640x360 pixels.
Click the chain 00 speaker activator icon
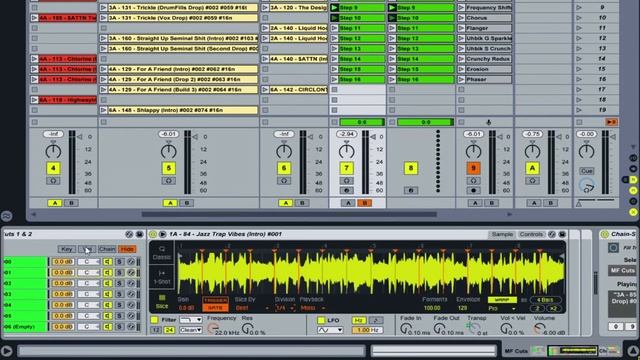[107, 262]
